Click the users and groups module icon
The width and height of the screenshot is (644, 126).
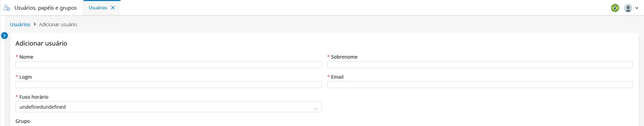pos(7,8)
